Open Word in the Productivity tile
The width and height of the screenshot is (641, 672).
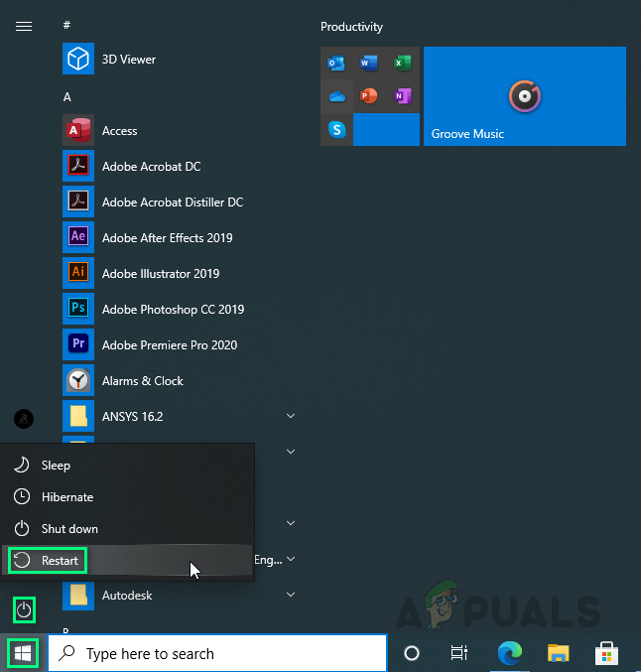[x=369, y=63]
